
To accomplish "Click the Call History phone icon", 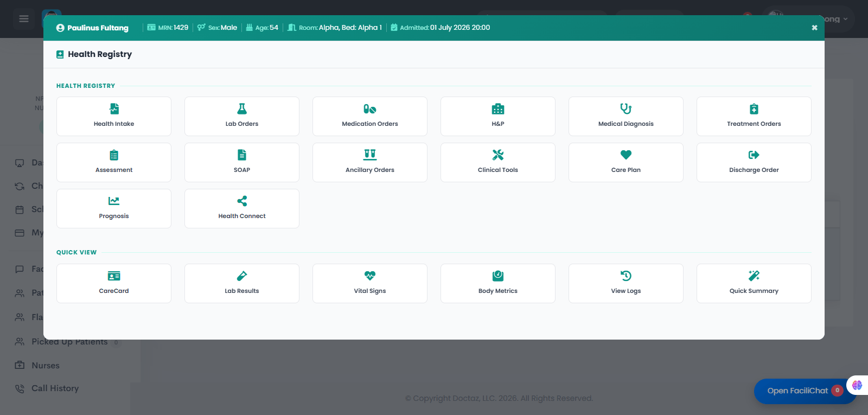I will pyautogui.click(x=20, y=388).
